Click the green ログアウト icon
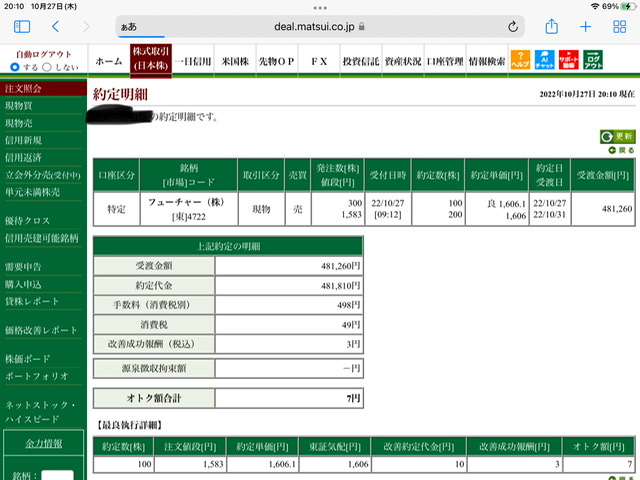Image resolution: width=640 pixels, height=480 pixels. pyautogui.click(x=593, y=60)
